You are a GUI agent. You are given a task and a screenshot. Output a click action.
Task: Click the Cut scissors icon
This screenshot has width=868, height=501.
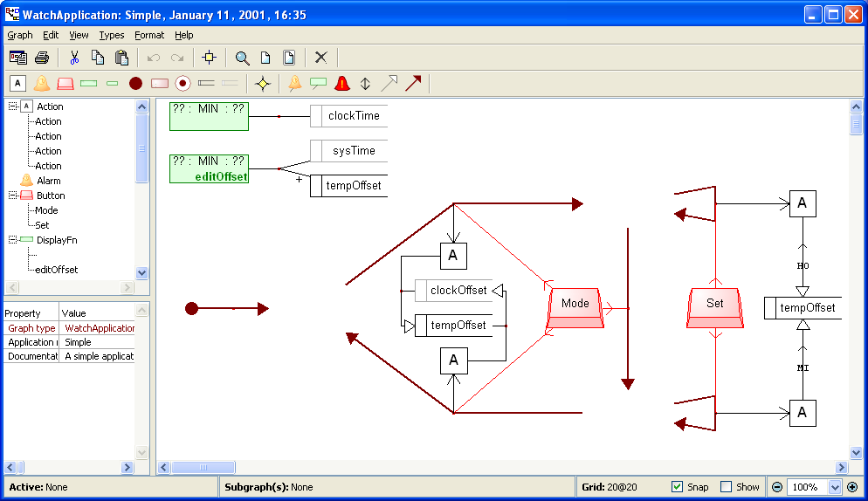[x=74, y=58]
